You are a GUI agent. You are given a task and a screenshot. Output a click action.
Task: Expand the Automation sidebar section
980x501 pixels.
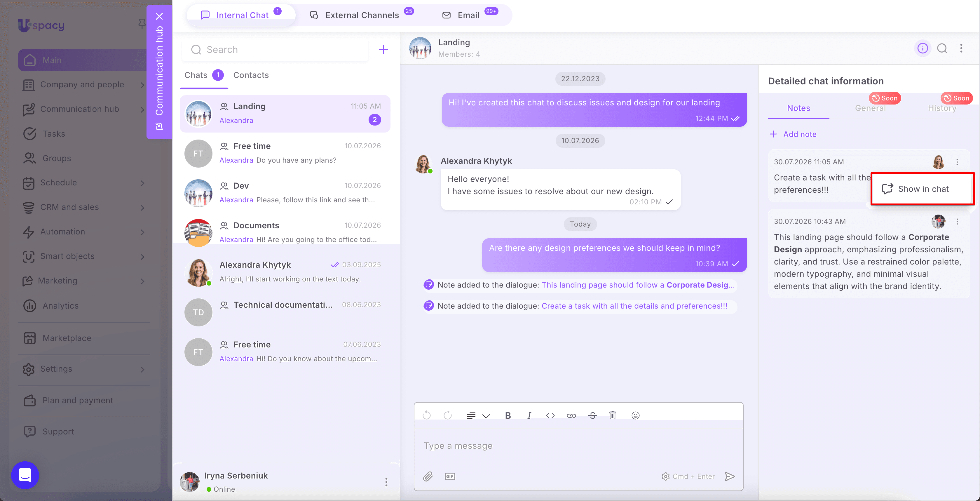pos(143,232)
